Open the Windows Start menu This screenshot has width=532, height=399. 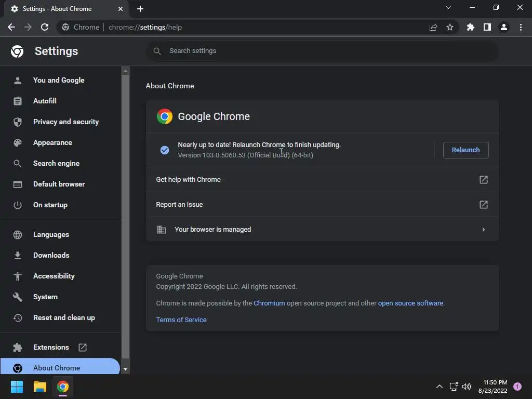coord(17,387)
